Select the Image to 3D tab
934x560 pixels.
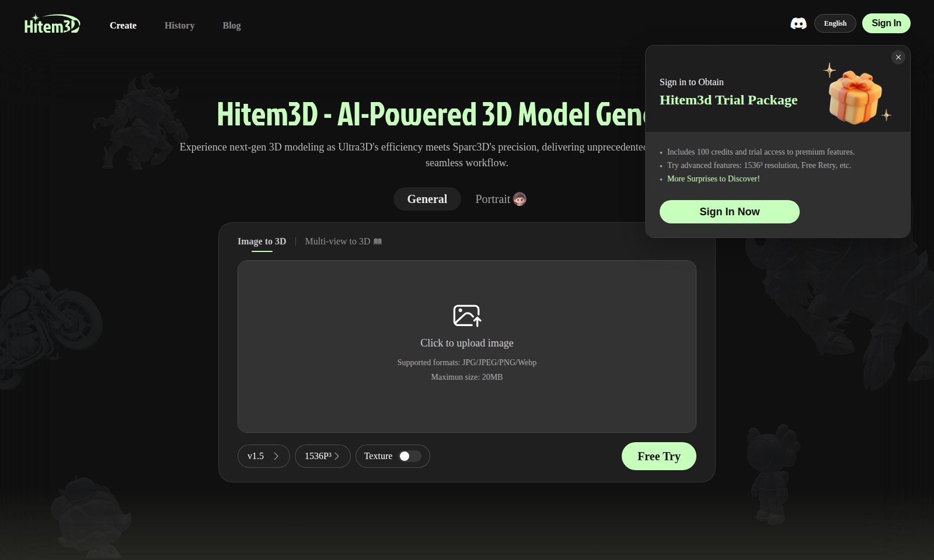(261, 241)
